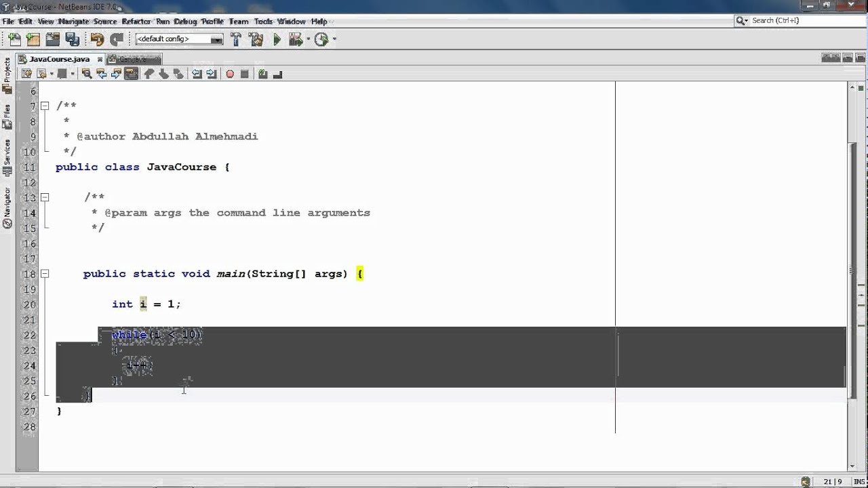Open the Tools menu
Viewport: 868px width, 488px height.
pos(263,22)
